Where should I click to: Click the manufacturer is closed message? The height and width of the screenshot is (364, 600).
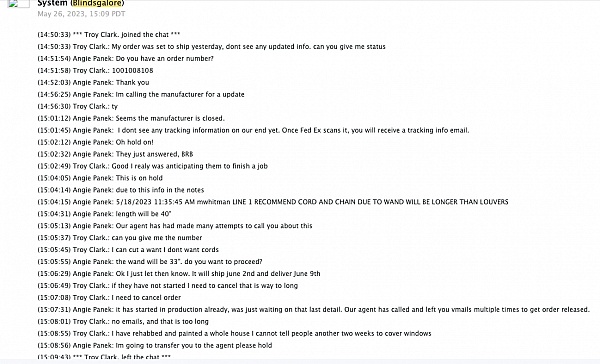click(x=131, y=118)
